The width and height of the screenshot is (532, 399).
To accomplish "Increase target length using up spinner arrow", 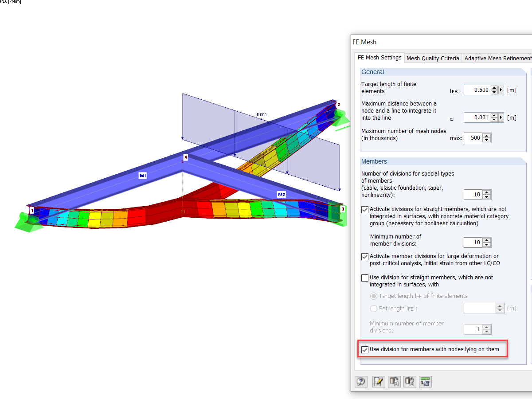I will tap(494, 88).
